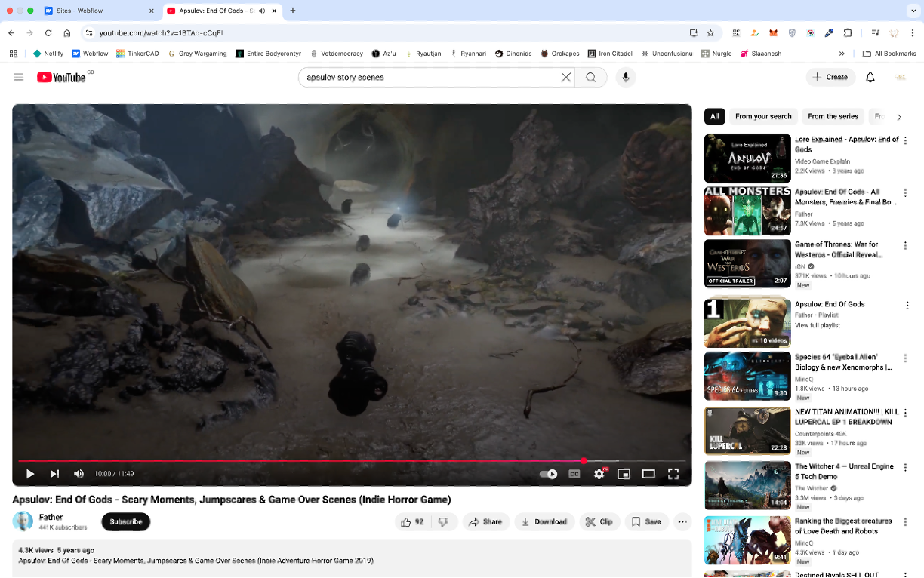Open options for New Titan Animation video
924x578 pixels.
click(x=907, y=412)
